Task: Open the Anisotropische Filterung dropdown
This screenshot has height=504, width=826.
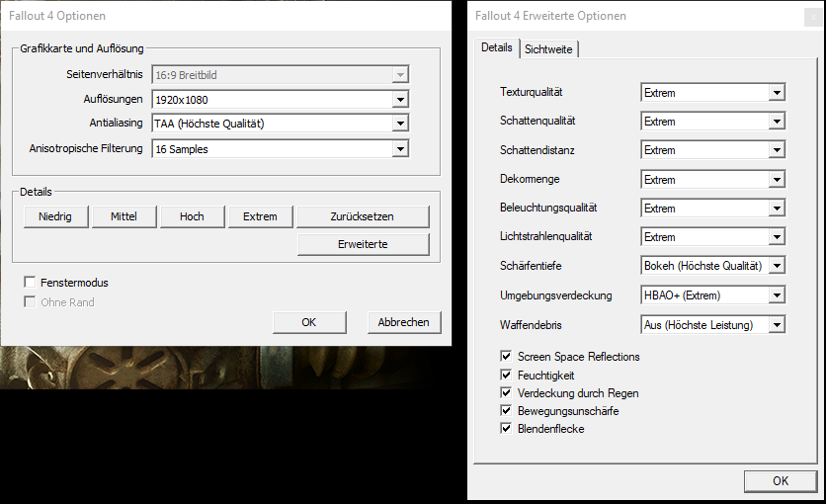Action: [x=280, y=149]
